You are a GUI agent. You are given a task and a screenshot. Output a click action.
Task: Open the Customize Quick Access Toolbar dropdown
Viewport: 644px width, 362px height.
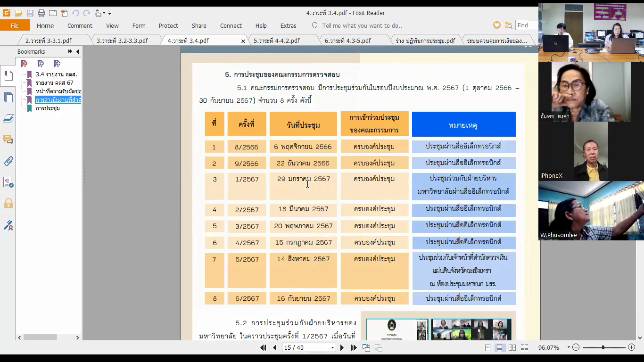coord(110,13)
